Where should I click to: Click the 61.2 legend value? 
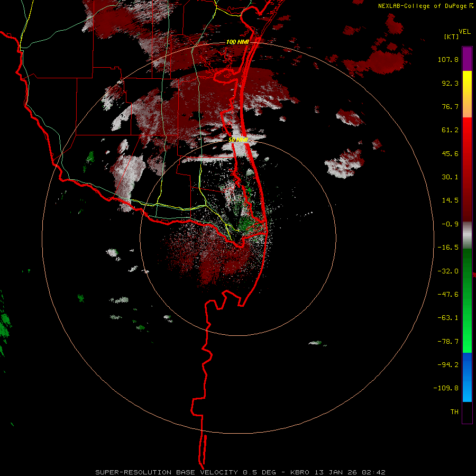click(450, 130)
